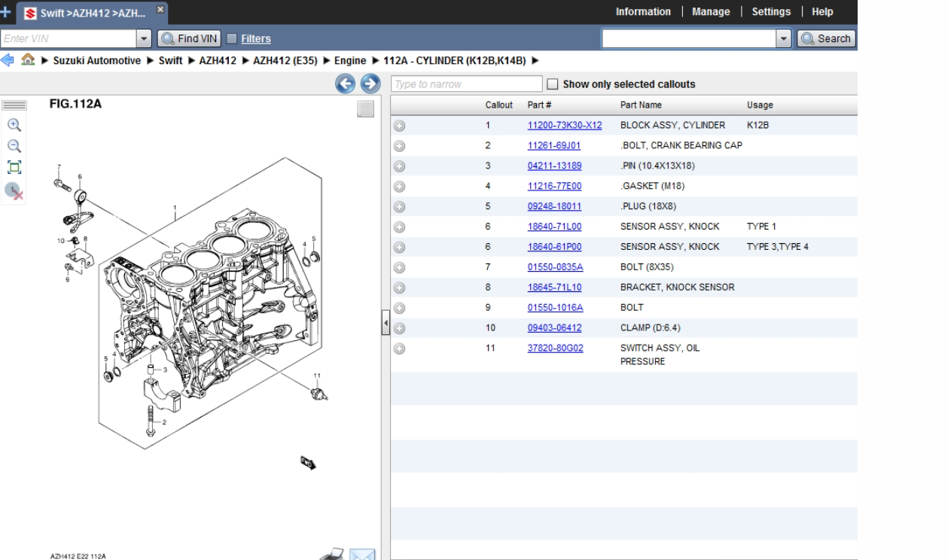Sort by the Usage column header
948x560 pixels.
pos(760,105)
